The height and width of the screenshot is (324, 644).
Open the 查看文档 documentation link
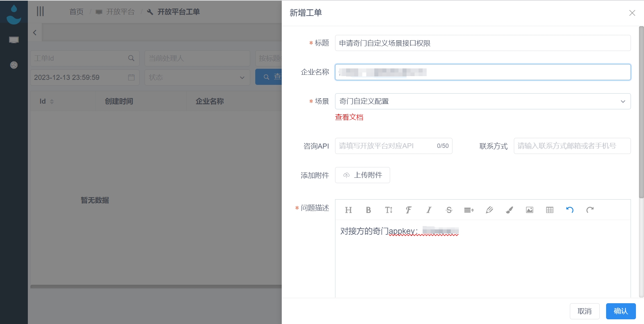[349, 117]
